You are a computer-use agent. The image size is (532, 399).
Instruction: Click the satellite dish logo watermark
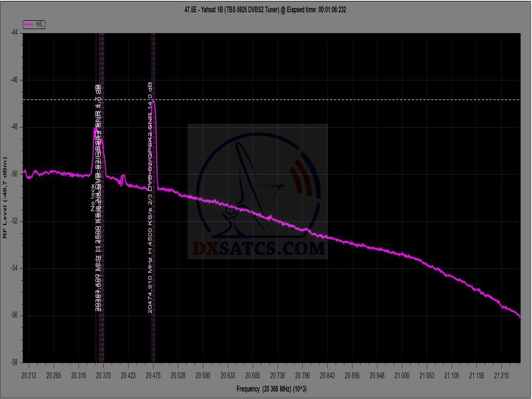(x=258, y=192)
